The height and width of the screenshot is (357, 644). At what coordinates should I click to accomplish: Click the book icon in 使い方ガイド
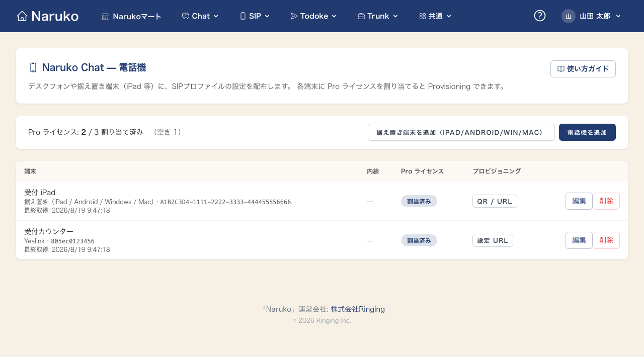click(x=561, y=69)
